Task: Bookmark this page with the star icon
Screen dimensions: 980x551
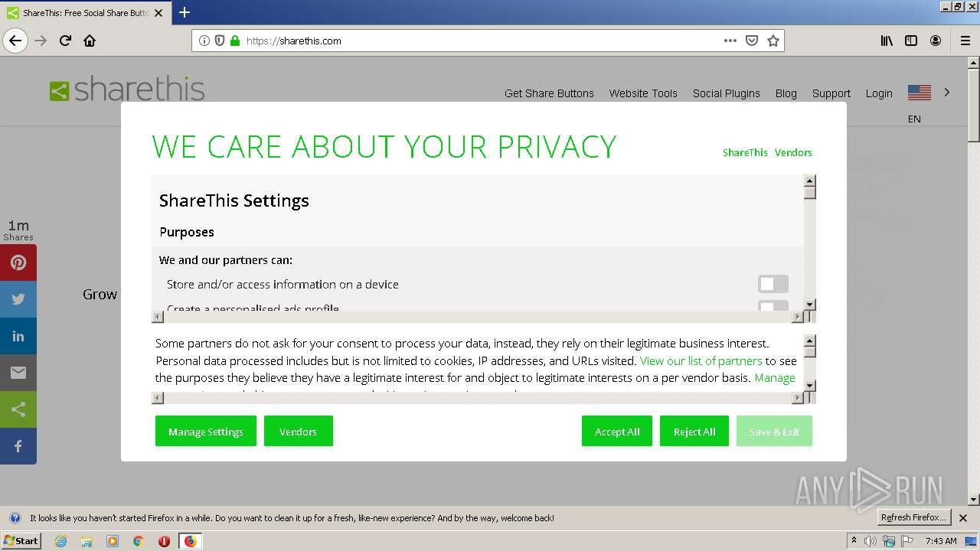Action: 773,41
